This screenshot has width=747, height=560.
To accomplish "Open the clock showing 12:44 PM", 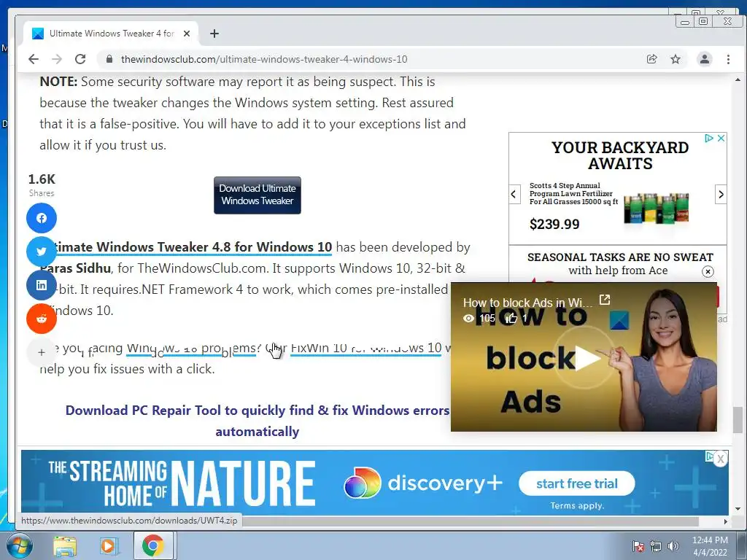I will pyautogui.click(x=710, y=546).
